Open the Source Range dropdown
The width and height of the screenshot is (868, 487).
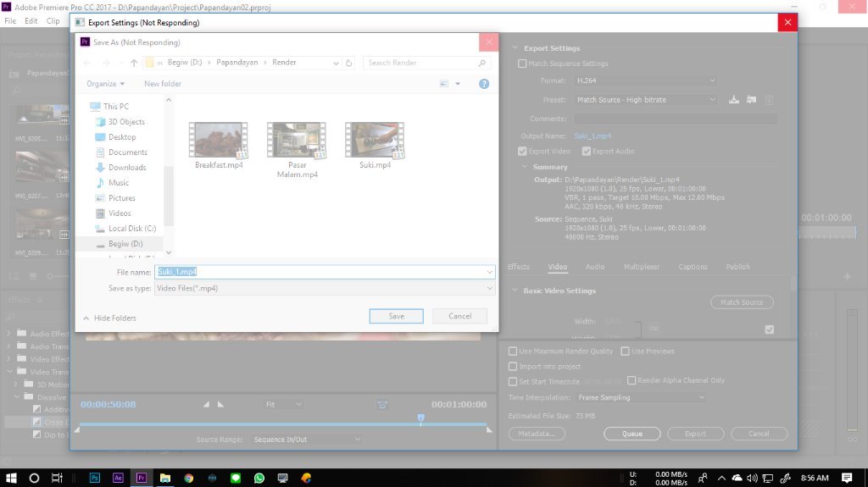pos(305,440)
